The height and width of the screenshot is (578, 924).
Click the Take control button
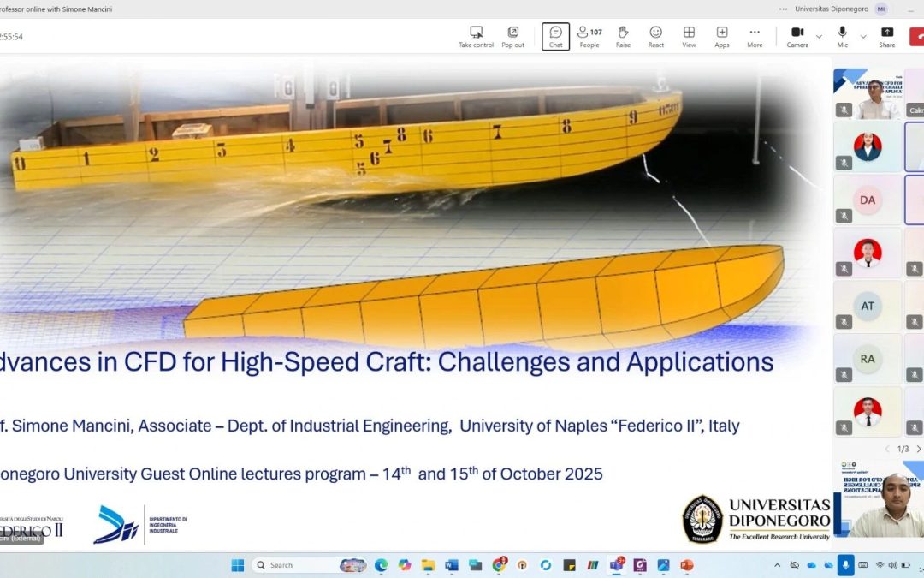tap(476, 36)
